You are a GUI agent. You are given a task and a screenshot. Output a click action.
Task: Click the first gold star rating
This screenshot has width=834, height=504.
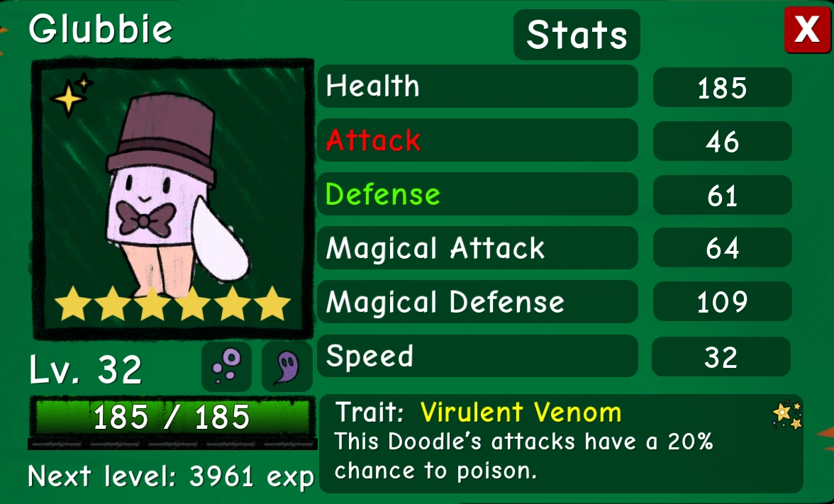click(73, 303)
